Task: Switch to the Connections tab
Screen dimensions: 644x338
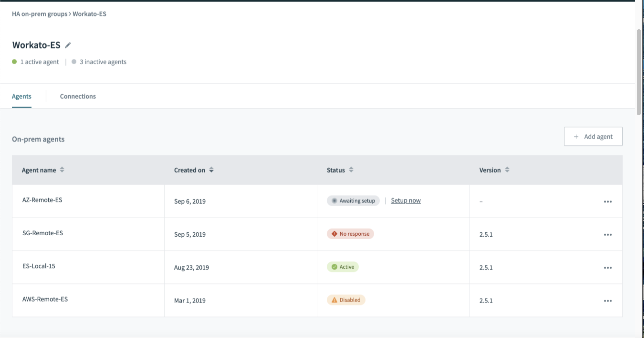Action: pos(78,96)
